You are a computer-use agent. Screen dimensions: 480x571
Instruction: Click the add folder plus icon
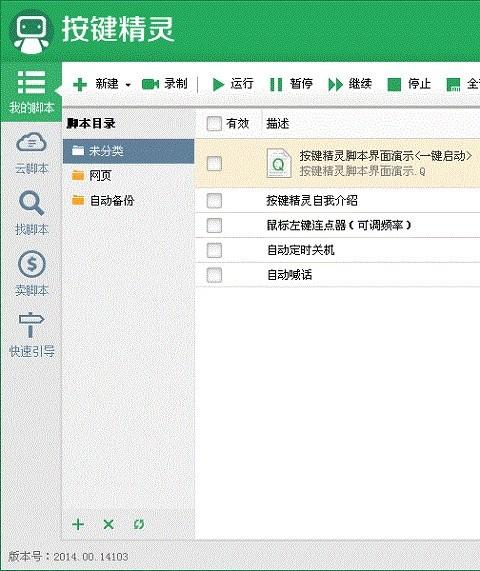[x=78, y=524]
